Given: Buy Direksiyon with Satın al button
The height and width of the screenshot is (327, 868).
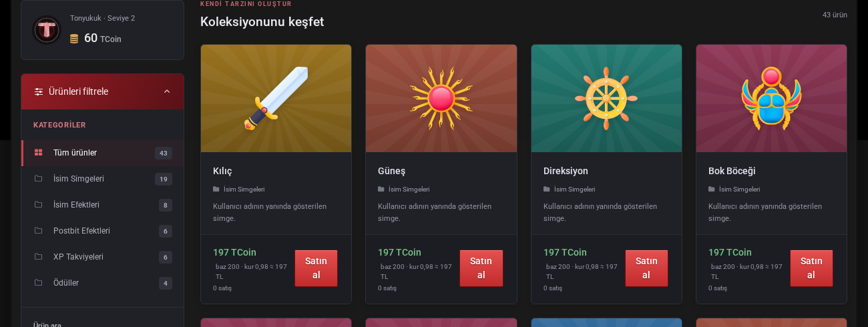Looking at the screenshot, I should click(x=646, y=268).
